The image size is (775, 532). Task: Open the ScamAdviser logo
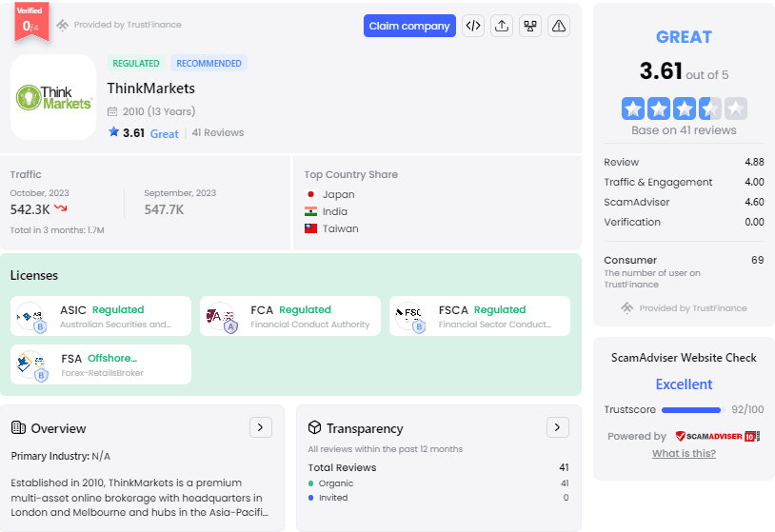coord(717,436)
